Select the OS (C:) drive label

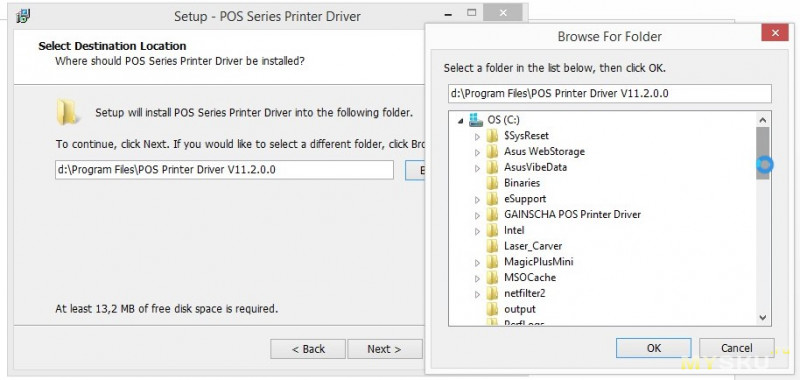pos(504,120)
